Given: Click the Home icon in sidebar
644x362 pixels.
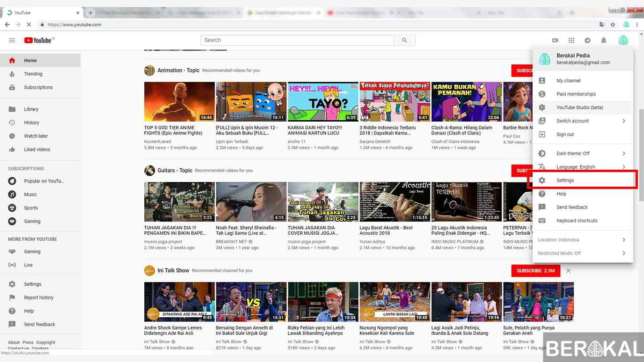Looking at the screenshot, I should tap(12, 60).
